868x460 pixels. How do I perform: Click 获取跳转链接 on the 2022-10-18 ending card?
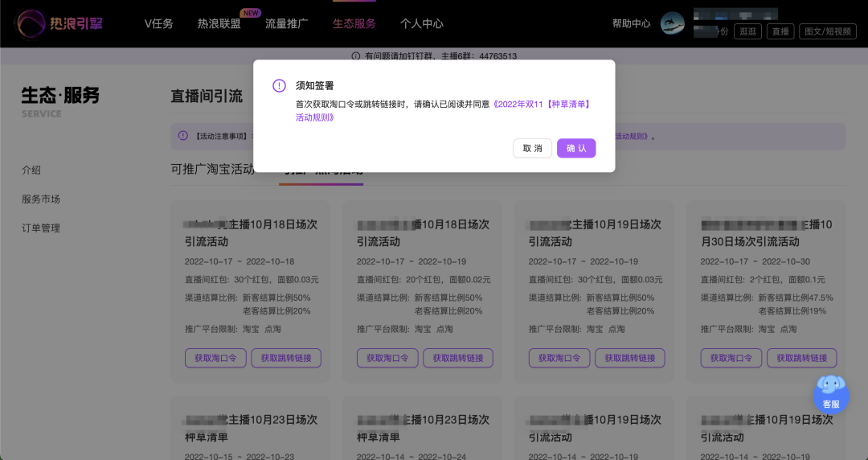(286, 358)
